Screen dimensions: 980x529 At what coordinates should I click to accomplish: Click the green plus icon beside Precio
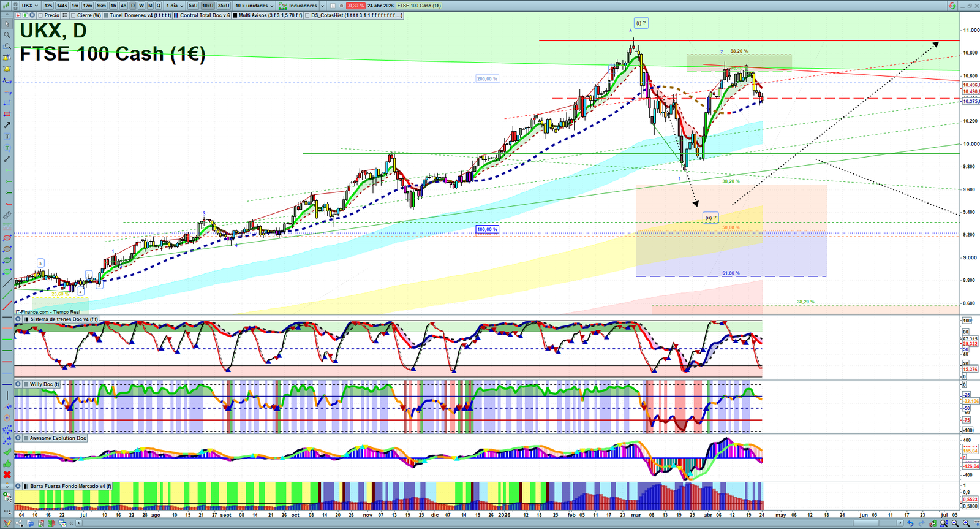[25, 15]
